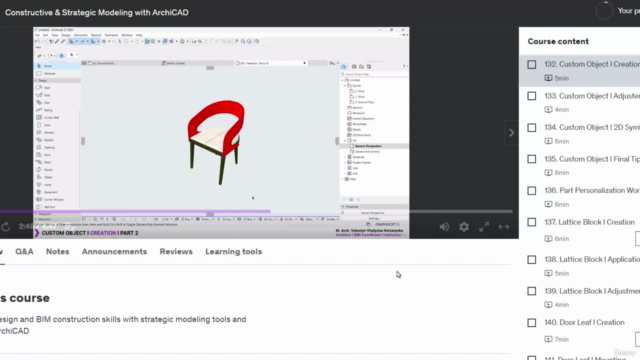Collapse the Properties panel in Navigator
Viewport: 640px width, 360px height.
(x=343, y=207)
